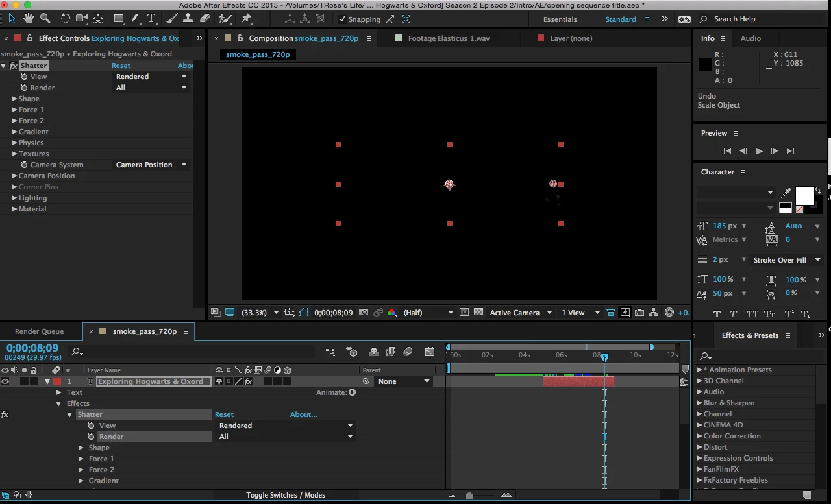Click the white fill color swatch
The height and width of the screenshot is (504, 831).
coord(805,196)
